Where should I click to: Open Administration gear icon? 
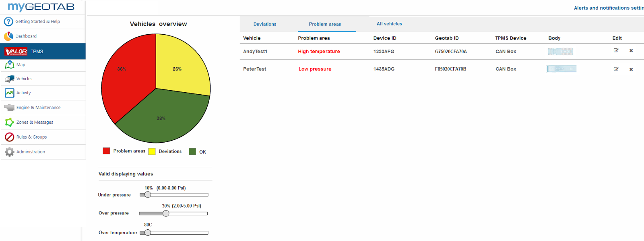click(10, 152)
